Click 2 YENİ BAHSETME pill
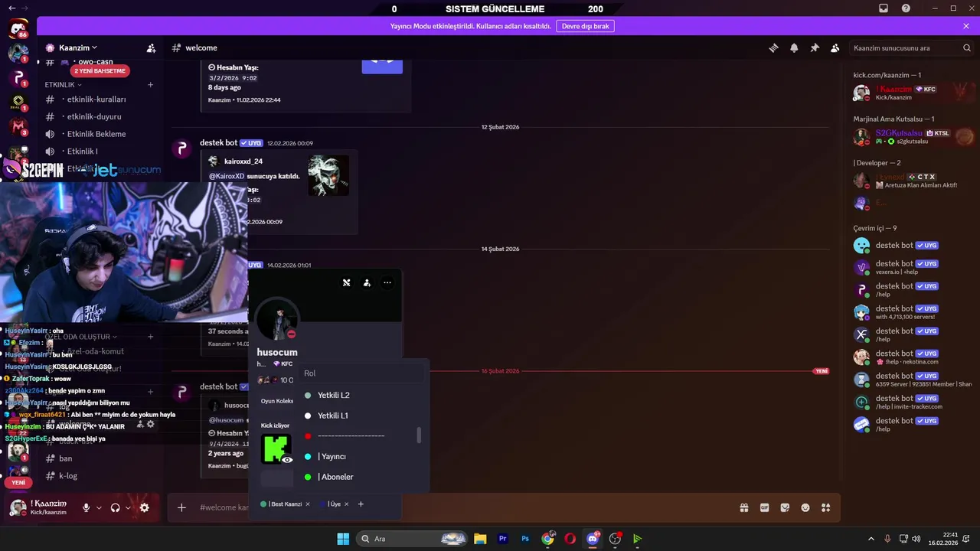 click(100, 70)
